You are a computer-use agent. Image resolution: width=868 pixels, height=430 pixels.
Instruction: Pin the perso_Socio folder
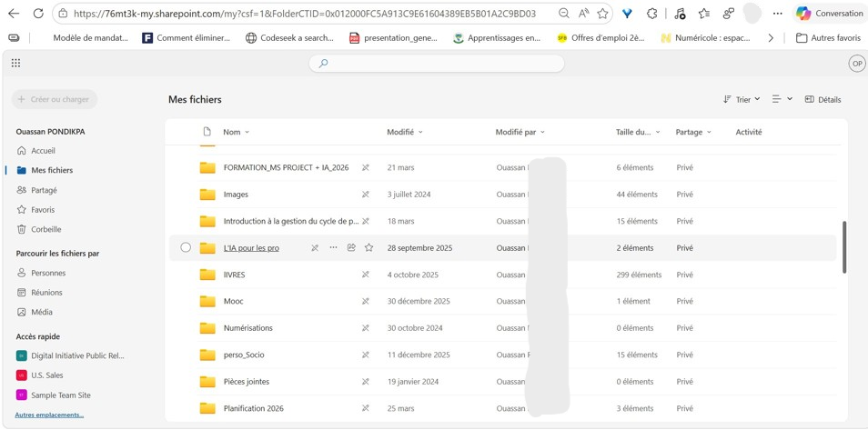[x=366, y=355]
